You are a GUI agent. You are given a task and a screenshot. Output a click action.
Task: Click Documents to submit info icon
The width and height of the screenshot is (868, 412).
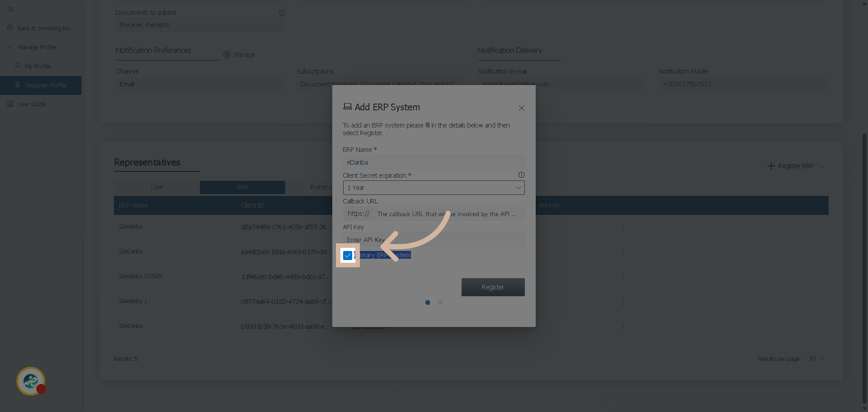pos(282,13)
